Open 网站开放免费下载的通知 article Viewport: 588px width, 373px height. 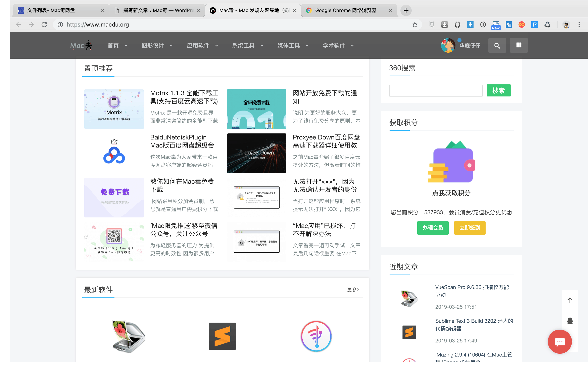click(325, 97)
